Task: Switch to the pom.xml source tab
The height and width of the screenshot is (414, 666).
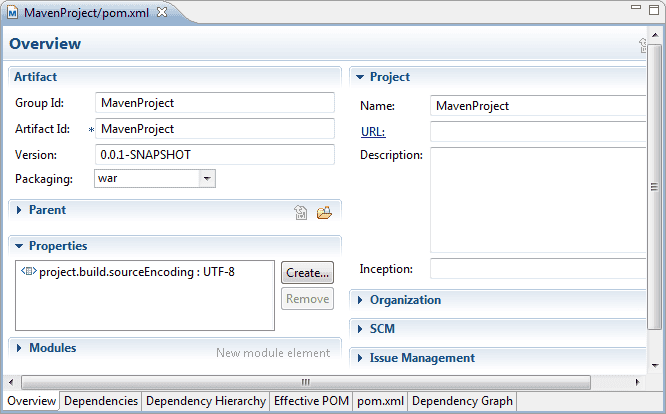Action: tap(380, 401)
